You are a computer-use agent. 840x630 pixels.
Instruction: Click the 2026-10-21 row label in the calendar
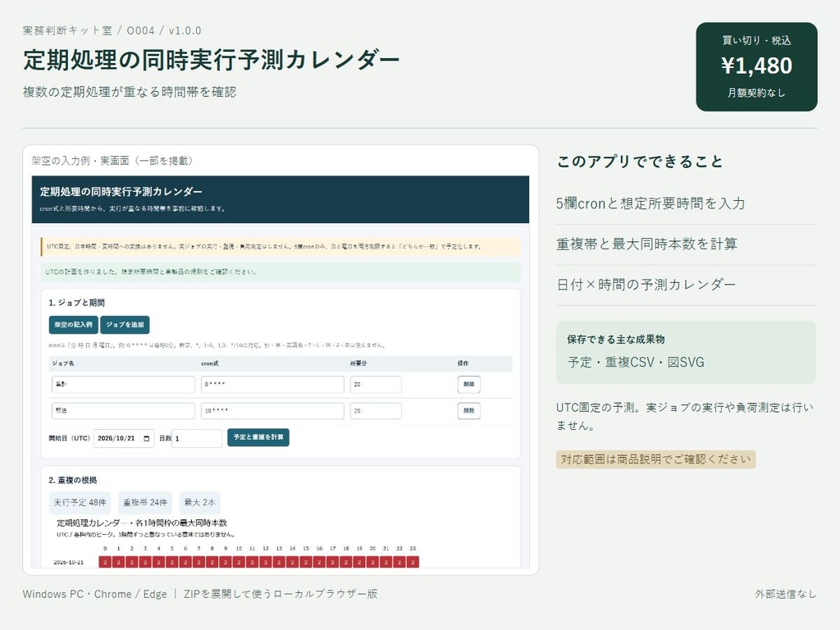[x=69, y=563]
